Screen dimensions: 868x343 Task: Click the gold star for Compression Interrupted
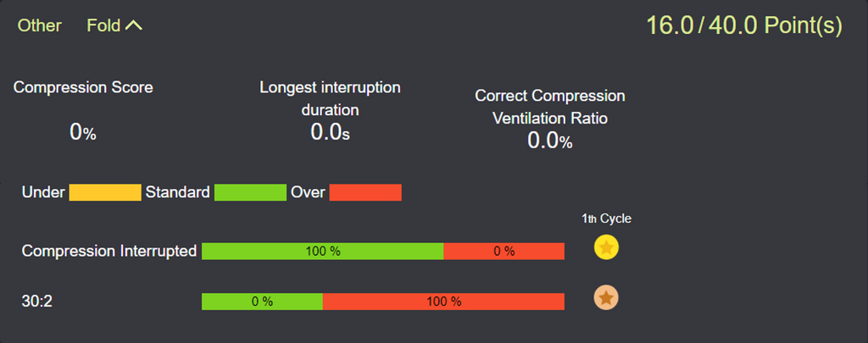(606, 247)
